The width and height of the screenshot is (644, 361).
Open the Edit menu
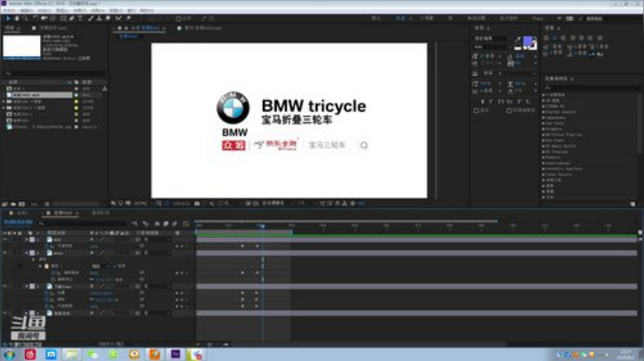pyautogui.click(x=27, y=10)
